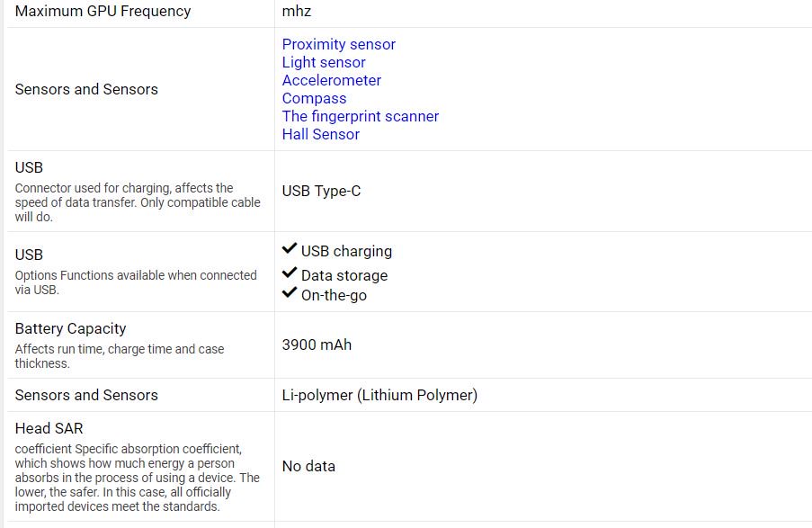Open the Light sensor link
This screenshot has height=528, width=812.
point(324,62)
